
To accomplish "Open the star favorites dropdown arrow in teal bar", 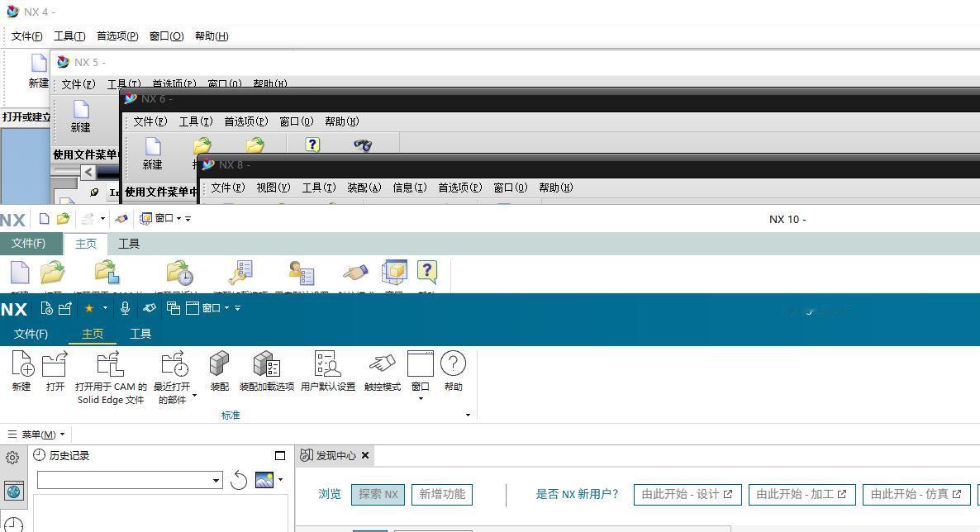I will click(x=105, y=308).
